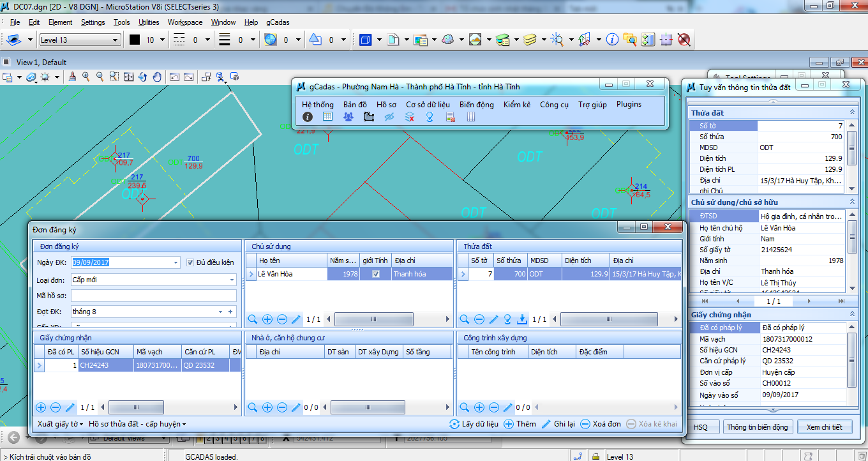Click the Mã hồ sơ input field
The height and width of the screenshot is (461, 868).
coord(153,296)
